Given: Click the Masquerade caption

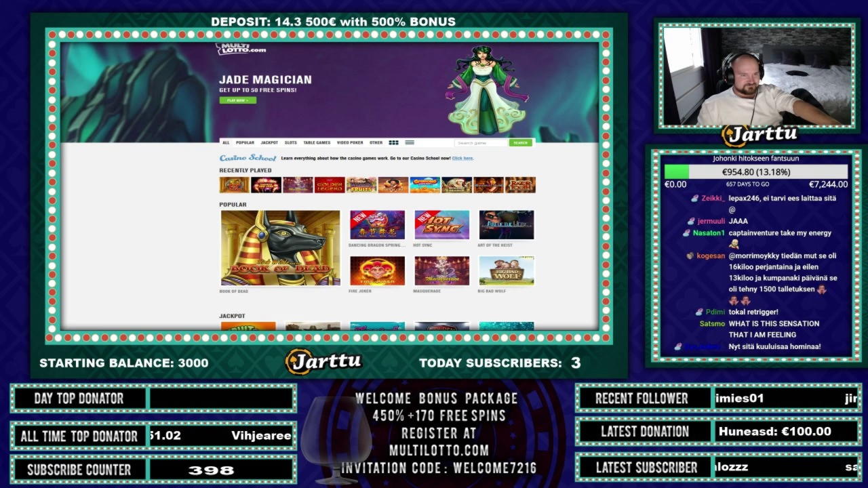Looking at the screenshot, I should click(427, 291).
